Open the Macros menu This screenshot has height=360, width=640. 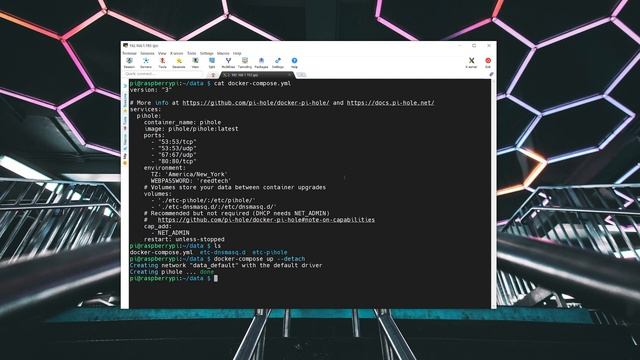(223, 53)
